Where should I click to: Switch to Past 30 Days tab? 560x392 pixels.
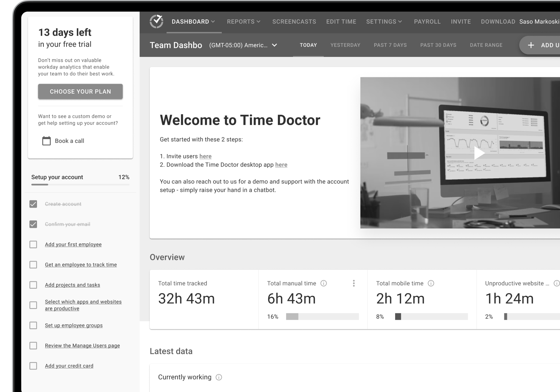(438, 45)
